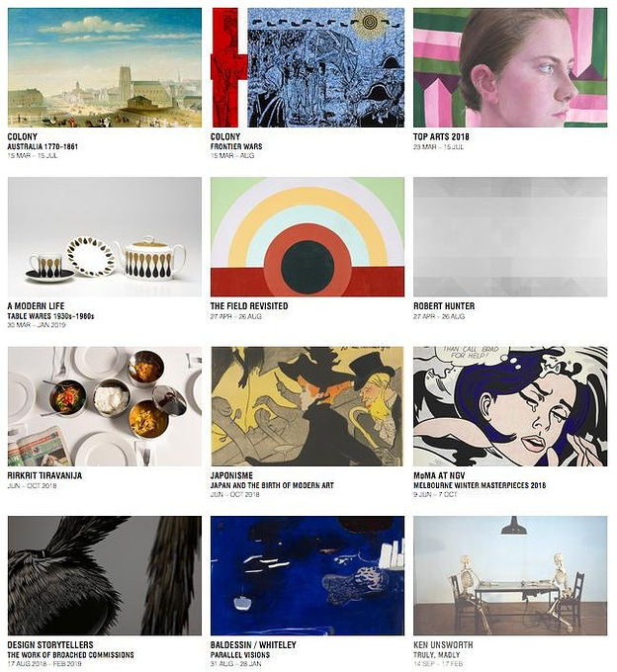The height and width of the screenshot is (672, 617).
Task: Click the ROBERT HUNTER exhibition title
Action: click(444, 306)
